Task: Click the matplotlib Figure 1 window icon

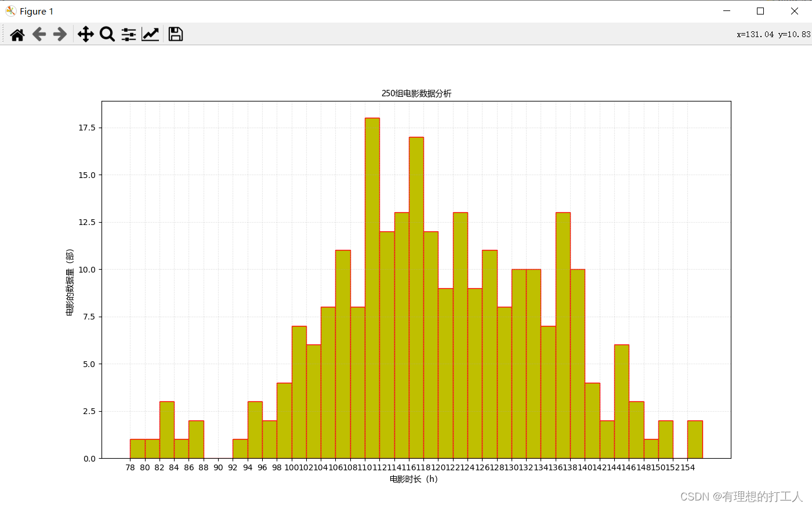Action: pos(10,11)
